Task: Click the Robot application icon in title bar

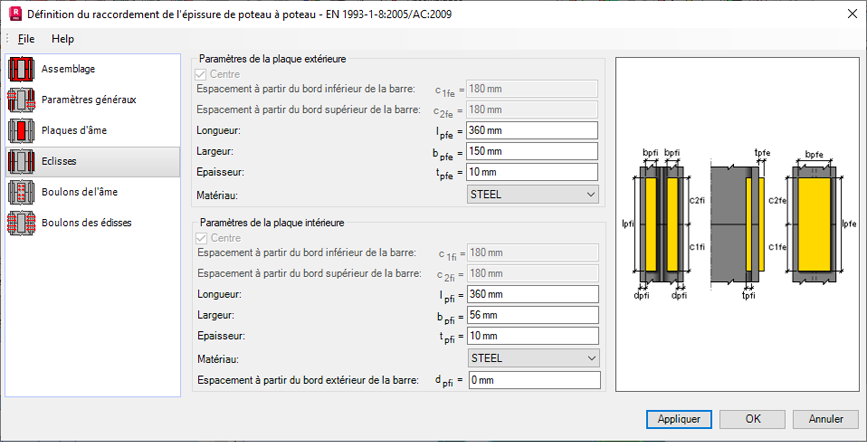Action: coord(14,14)
